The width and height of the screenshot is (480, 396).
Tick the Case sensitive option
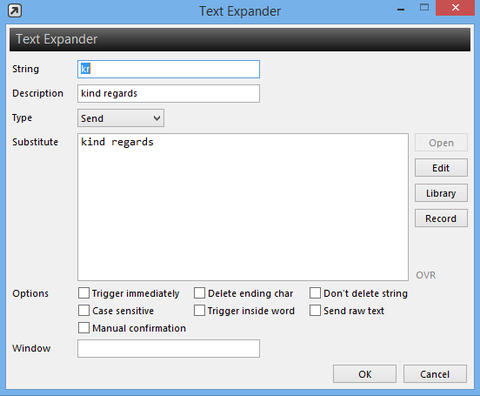tap(84, 311)
